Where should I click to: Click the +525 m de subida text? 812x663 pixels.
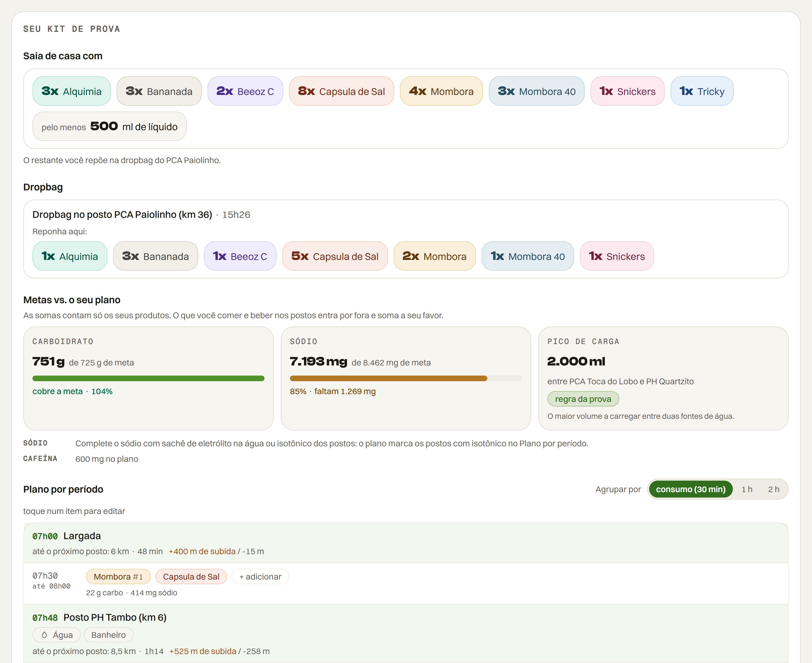(203, 651)
